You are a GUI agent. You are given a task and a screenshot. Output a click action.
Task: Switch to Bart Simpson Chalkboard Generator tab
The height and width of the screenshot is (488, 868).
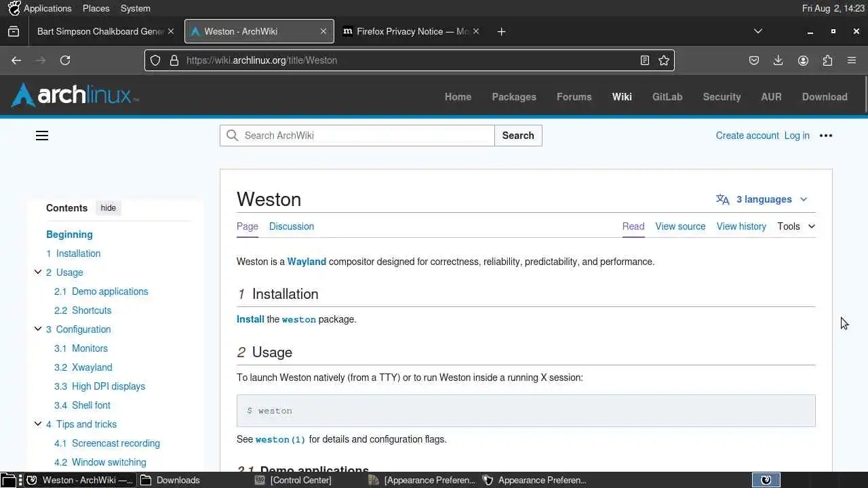coord(100,31)
